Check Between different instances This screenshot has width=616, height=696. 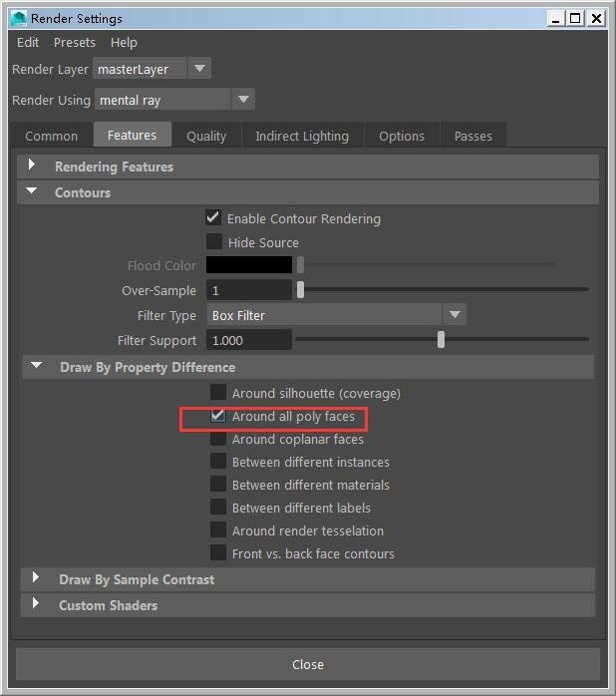(218, 462)
